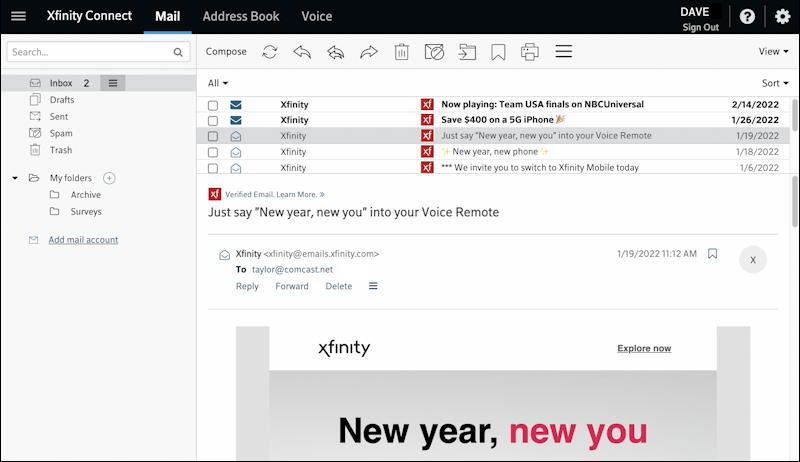Viewport: 800px width, 462px height.
Task: Close the message preview with X button
Action: click(x=753, y=260)
